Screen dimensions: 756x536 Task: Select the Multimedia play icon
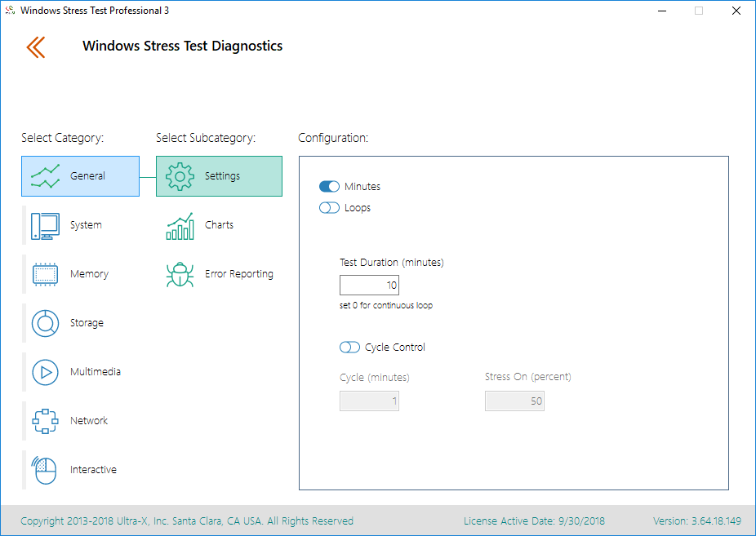[46, 372]
